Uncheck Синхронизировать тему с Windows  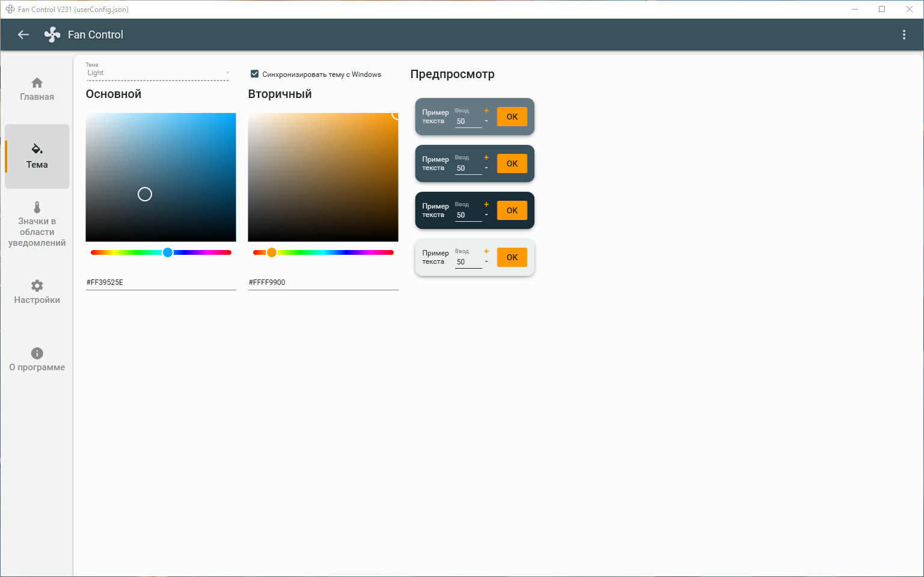point(255,74)
